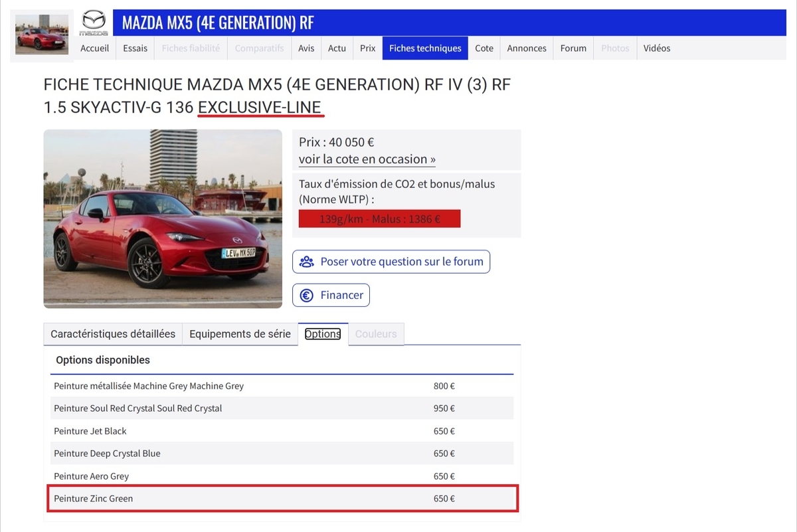Click 'Peinture Aero Grey' row
The height and width of the screenshot is (532, 797).
pos(282,476)
